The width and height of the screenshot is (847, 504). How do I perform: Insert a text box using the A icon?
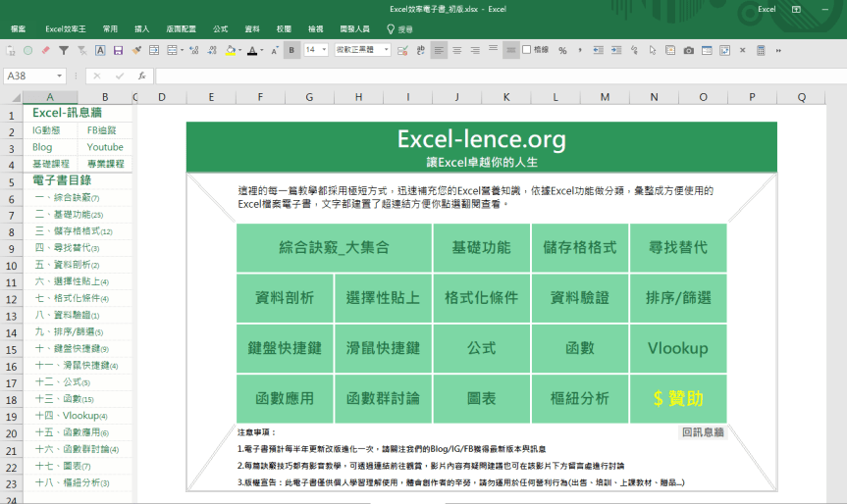tap(100, 50)
